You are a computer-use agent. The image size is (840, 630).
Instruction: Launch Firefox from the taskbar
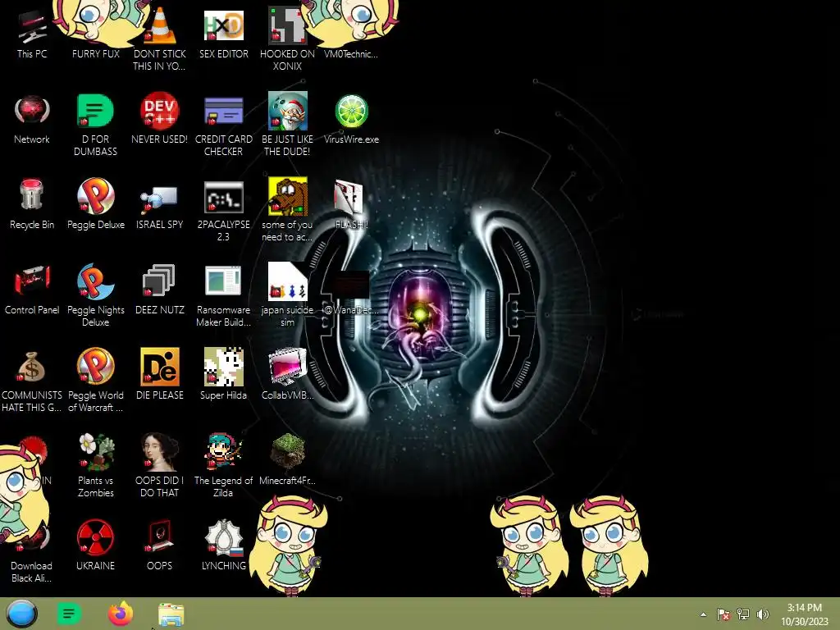click(120, 614)
